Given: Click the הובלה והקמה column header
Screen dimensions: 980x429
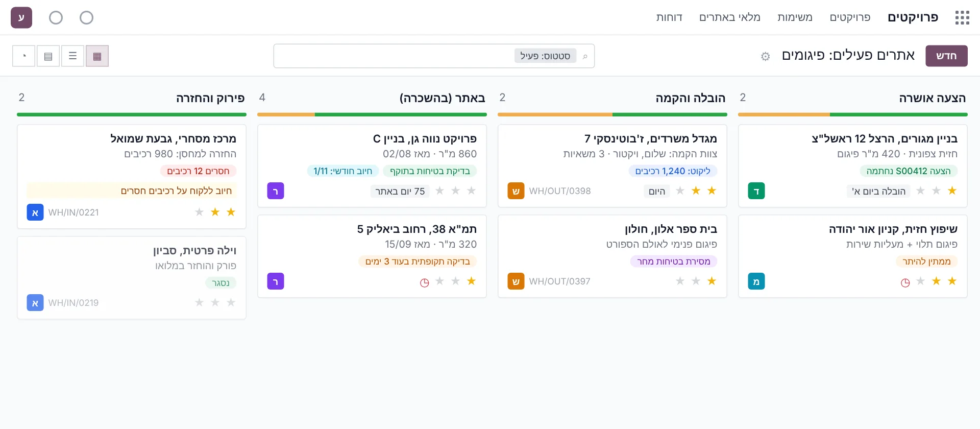Looking at the screenshot, I should coord(690,98).
